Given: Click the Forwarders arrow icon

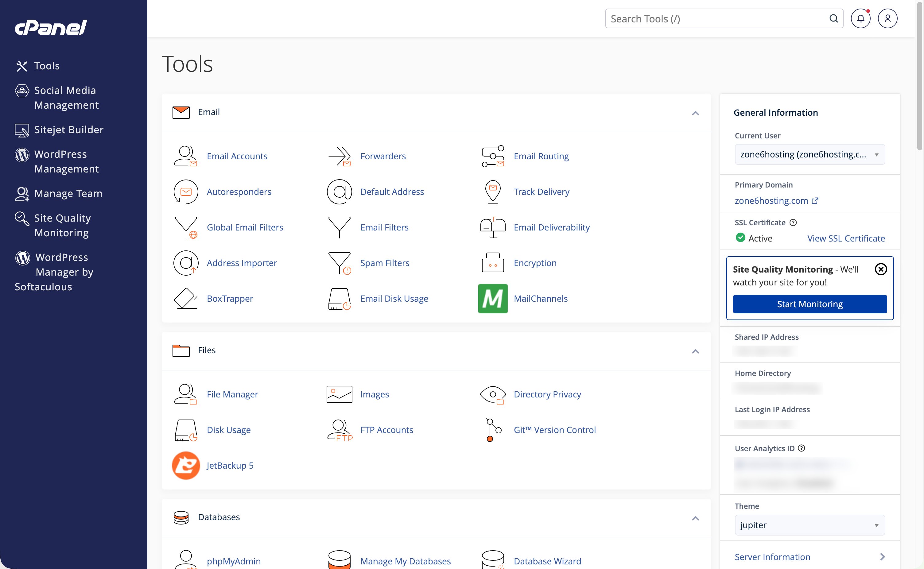Looking at the screenshot, I should click(339, 156).
